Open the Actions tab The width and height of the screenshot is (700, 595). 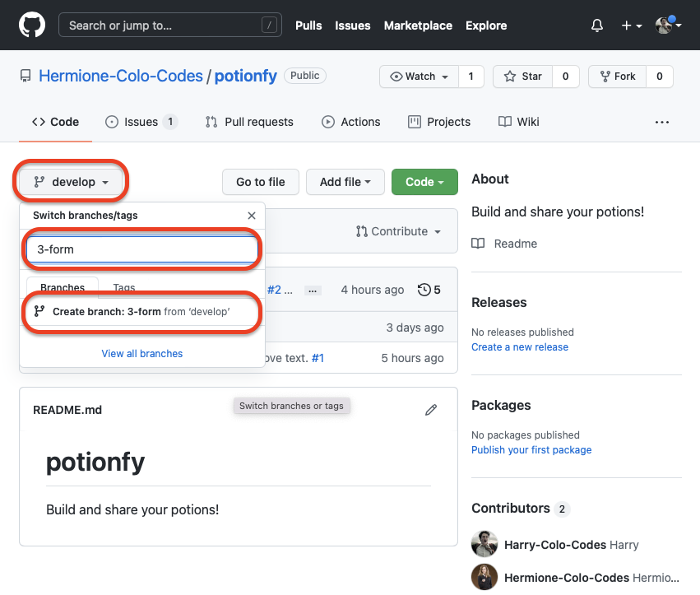coord(351,122)
